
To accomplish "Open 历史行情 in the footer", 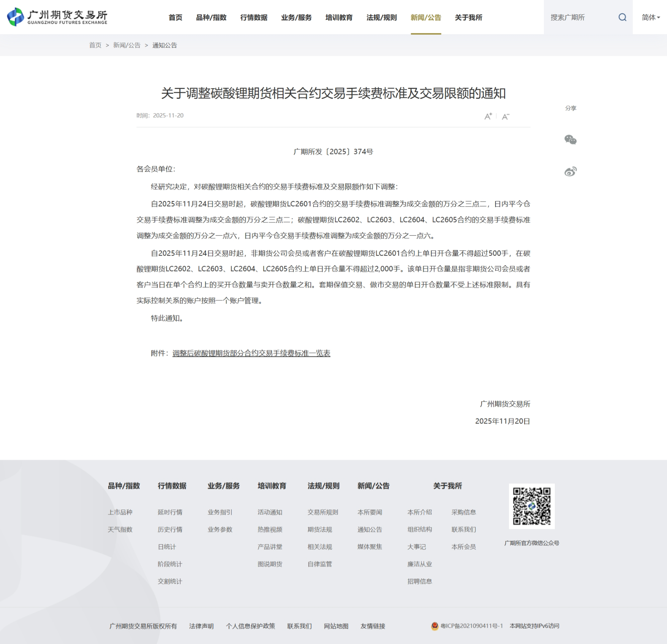I will 170,530.
